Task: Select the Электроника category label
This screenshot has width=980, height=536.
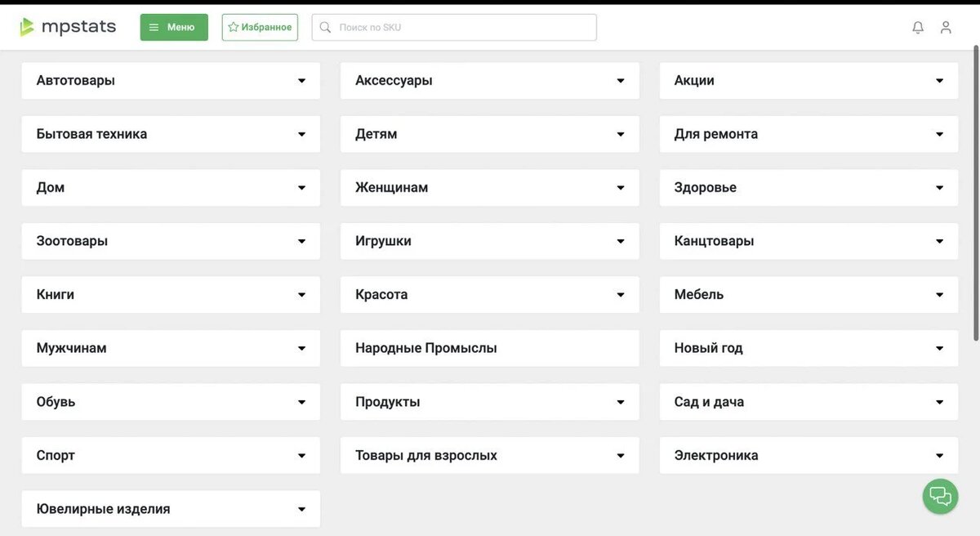Action: pos(716,456)
